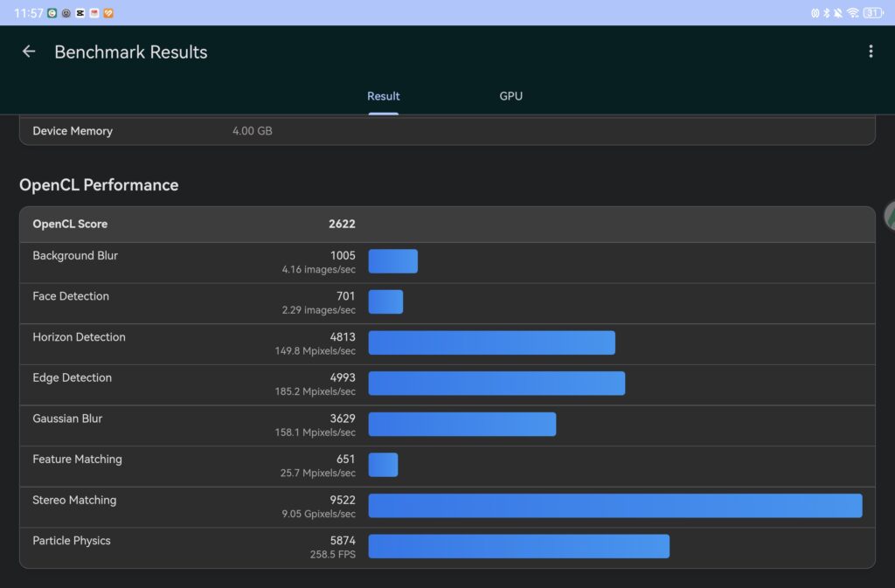Select the Feature Matching row label
895x588 pixels.
click(77, 459)
